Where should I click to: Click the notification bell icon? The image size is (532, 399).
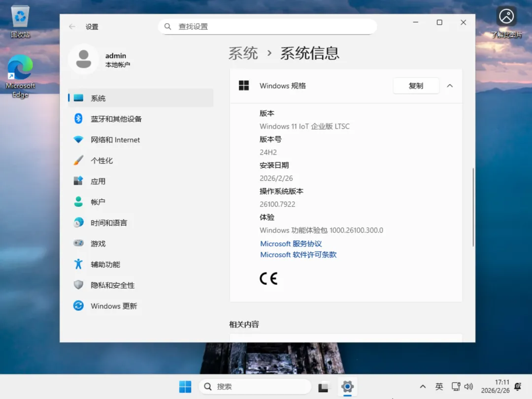[x=518, y=387]
